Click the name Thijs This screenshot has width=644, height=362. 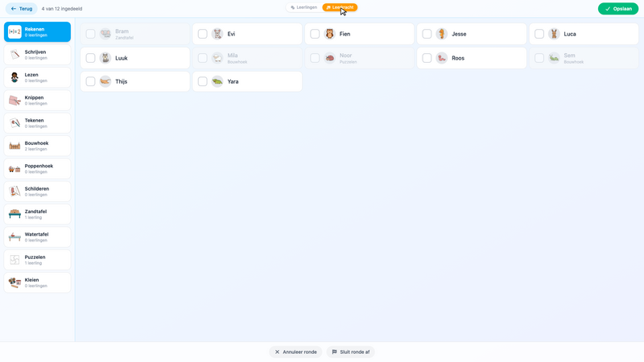(x=122, y=82)
